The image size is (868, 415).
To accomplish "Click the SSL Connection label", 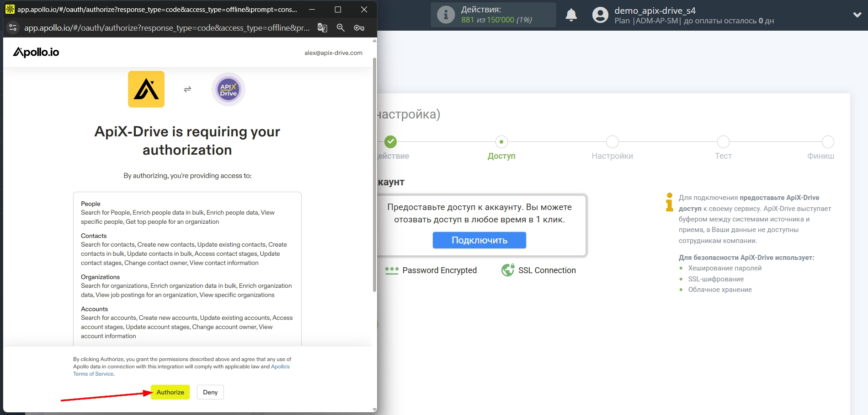I will 547,270.
